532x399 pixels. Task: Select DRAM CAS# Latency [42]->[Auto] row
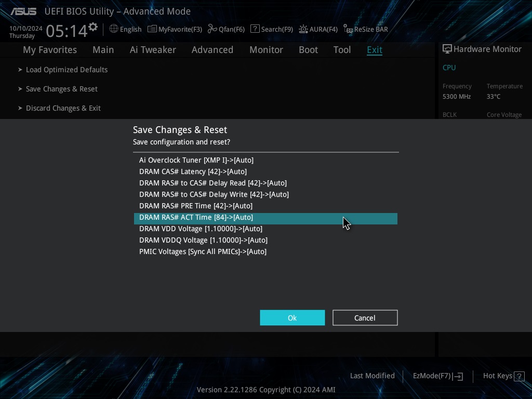pyautogui.click(x=265, y=171)
